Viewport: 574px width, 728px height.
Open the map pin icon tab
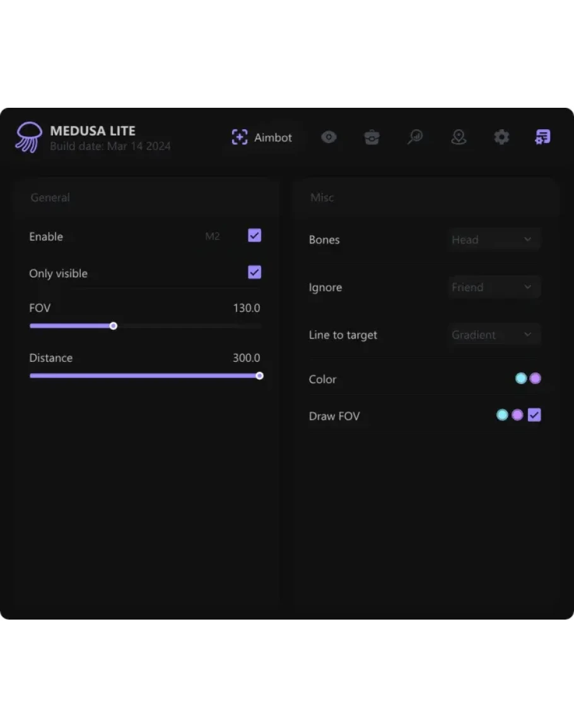click(x=459, y=137)
